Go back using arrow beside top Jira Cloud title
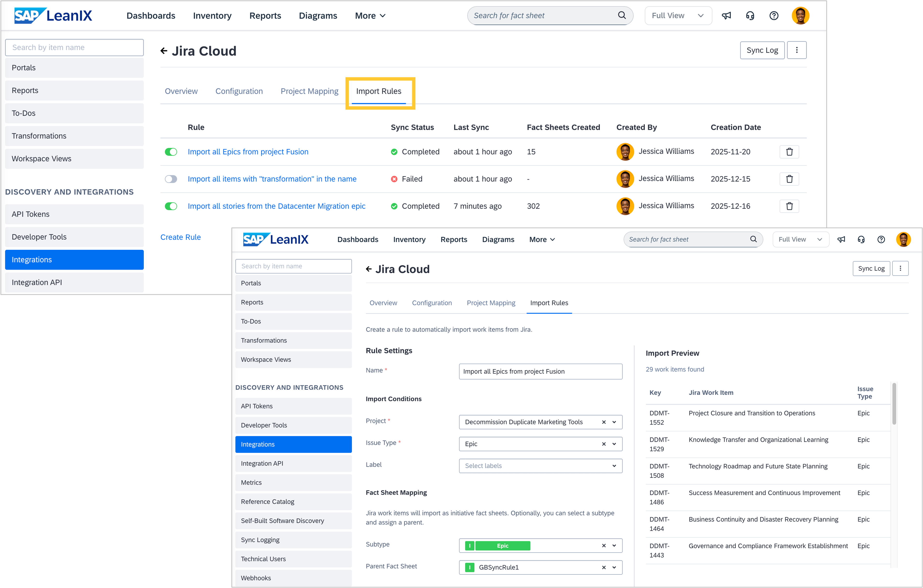 pos(164,51)
